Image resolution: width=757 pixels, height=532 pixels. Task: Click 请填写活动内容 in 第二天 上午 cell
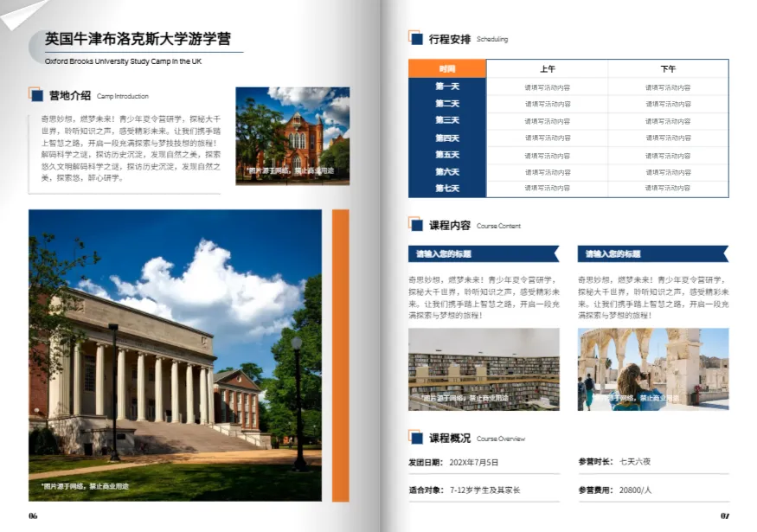[x=548, y=105]
